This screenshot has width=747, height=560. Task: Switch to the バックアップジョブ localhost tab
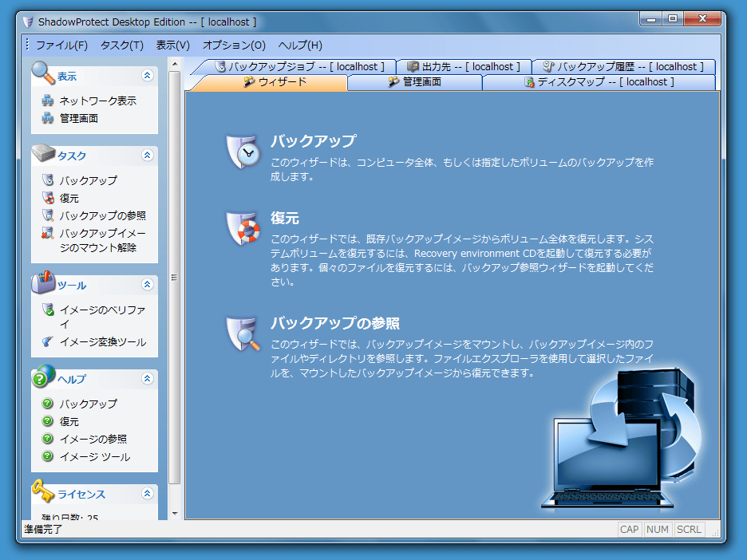pos(299,67)
